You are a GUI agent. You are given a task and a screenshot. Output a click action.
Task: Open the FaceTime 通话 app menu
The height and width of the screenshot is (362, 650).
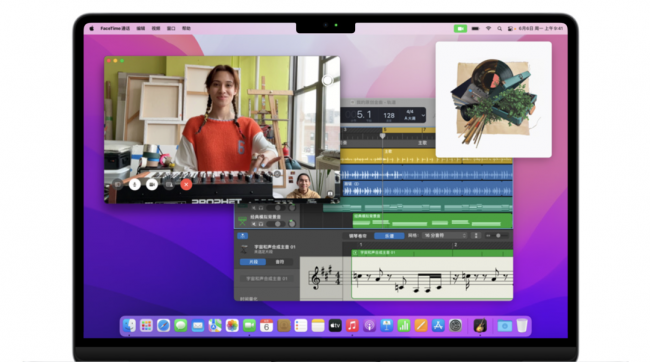pos(115,29)
